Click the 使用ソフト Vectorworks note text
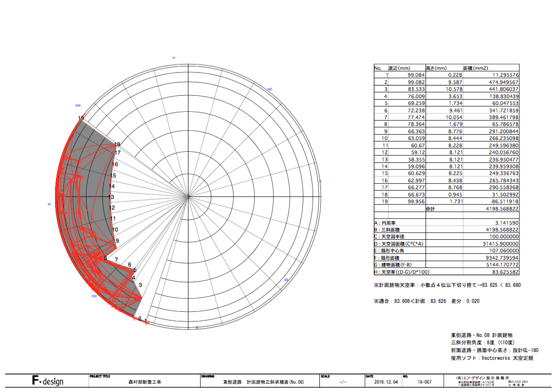 pos(492,358)
